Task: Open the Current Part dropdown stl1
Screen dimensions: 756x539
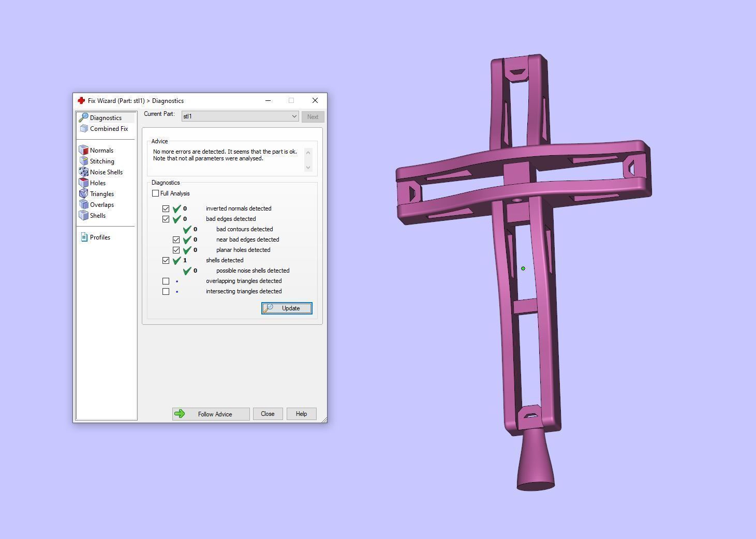Action: click(240, 116)
